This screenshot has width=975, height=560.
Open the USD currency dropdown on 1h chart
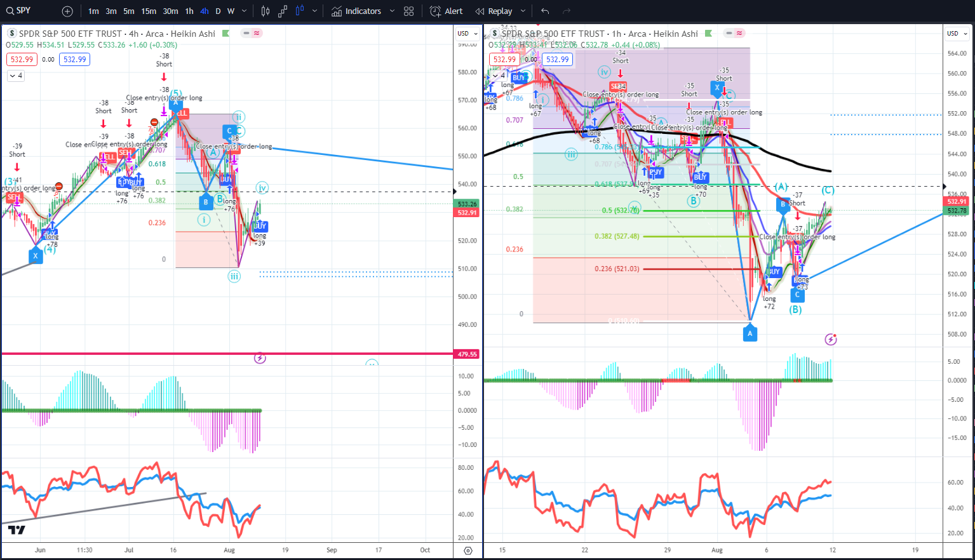point(957,34)
